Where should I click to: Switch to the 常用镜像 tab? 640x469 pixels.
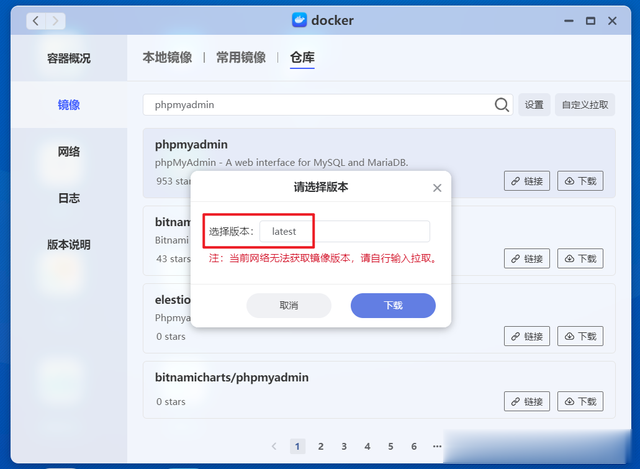click(241, 58)
